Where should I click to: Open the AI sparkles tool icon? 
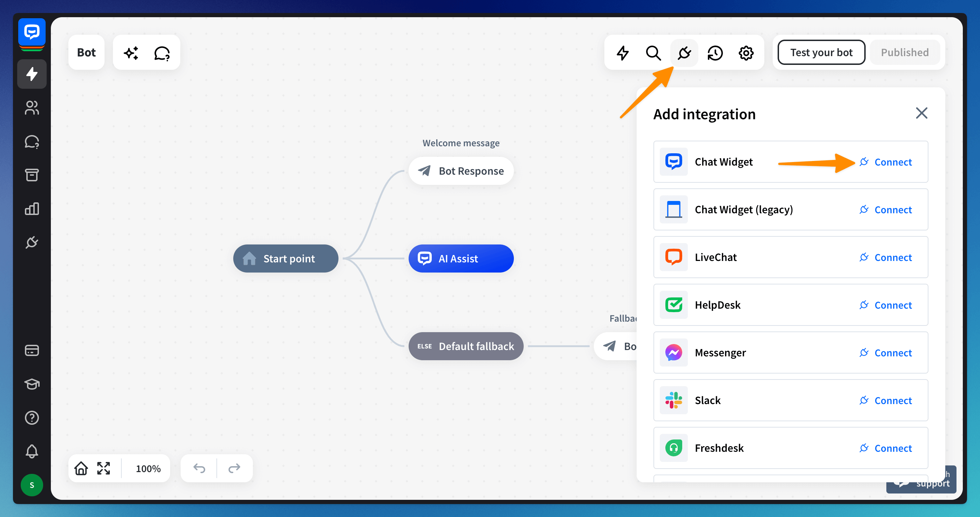click(131, 53)
